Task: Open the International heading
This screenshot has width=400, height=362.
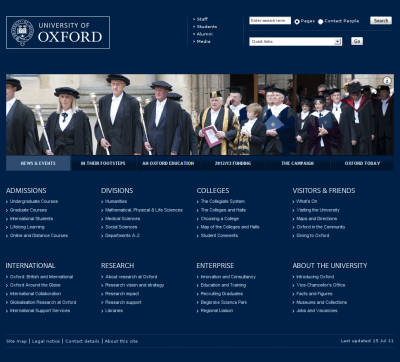Action: pyautogui.click(x=30, y=266)
